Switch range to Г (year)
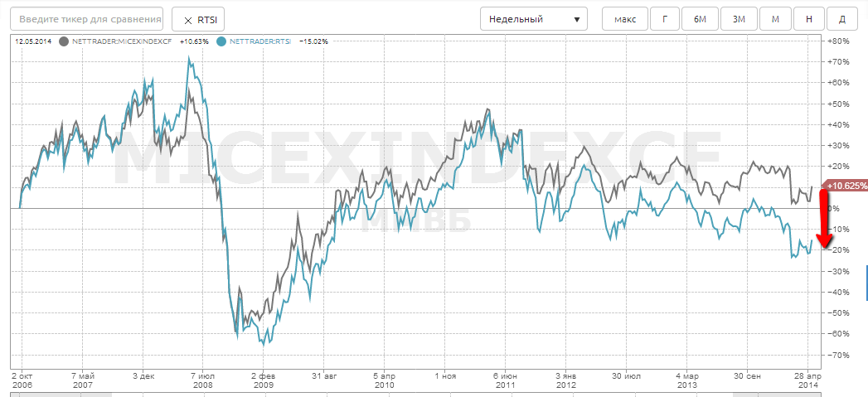Viewport: 868px width, 397px height. click(664, 19)
